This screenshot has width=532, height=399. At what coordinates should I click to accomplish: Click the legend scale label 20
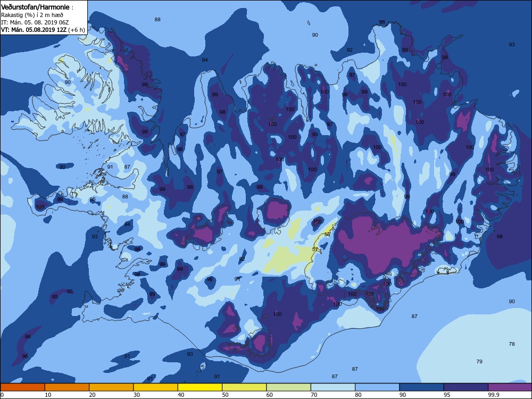(92, 395)
